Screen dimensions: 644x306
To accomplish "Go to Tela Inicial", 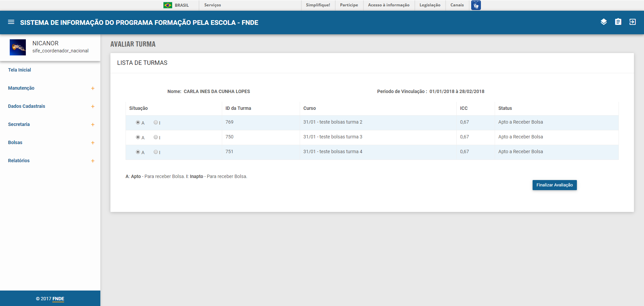I will (19, 70).
